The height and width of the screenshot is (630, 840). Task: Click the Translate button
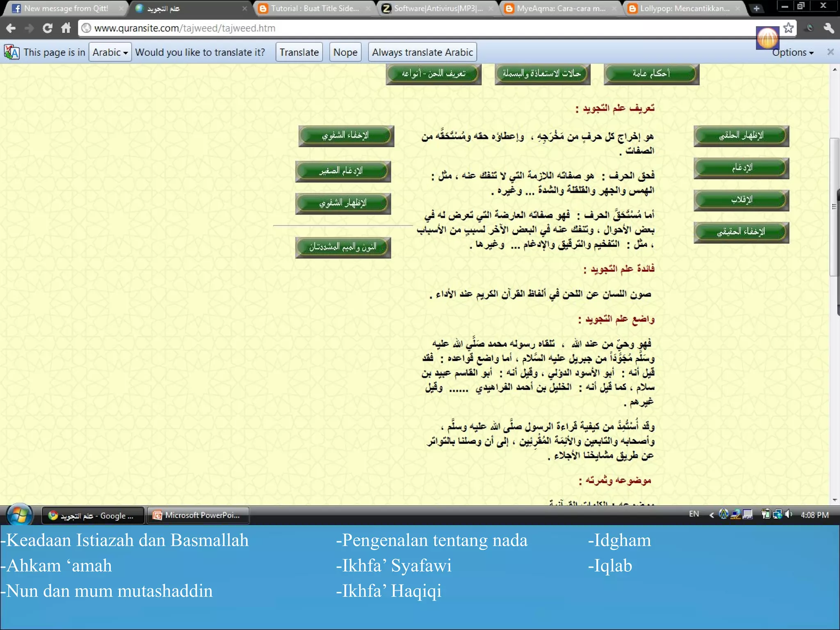click(x=299, y=52)
